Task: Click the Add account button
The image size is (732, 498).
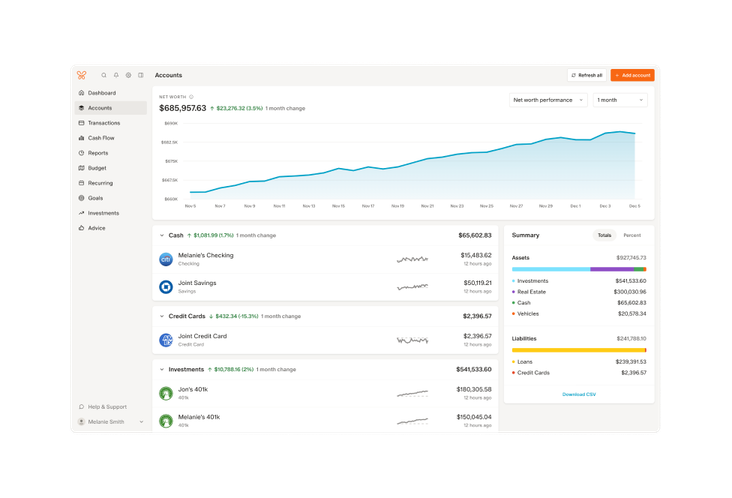Action: pyautogui.click(x=633, y=75)
